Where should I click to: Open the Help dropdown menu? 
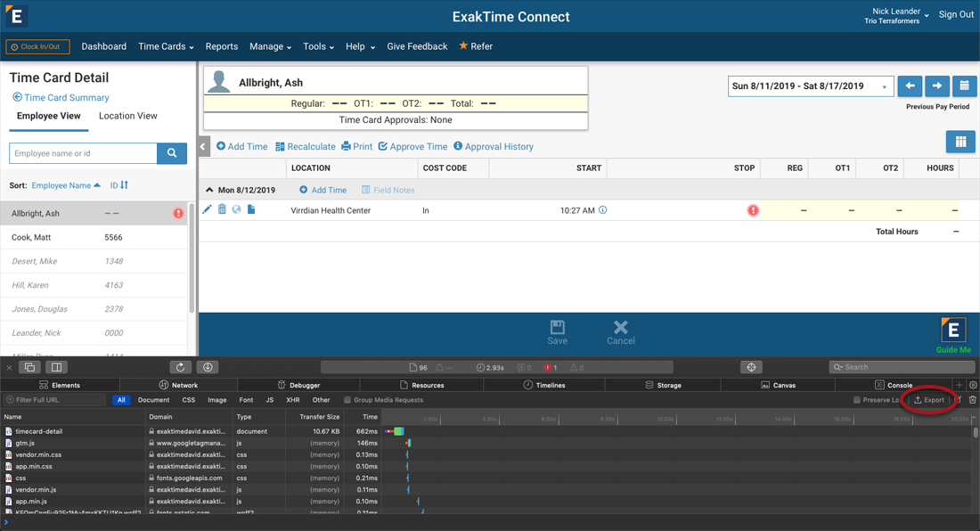click(x=360, y=46)
